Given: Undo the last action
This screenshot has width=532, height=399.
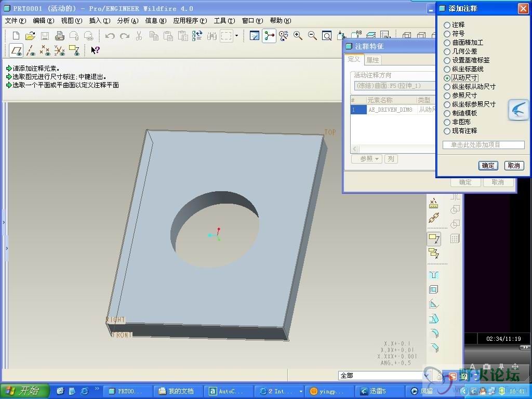Looking at the screenshot, I should pos(110,36).
